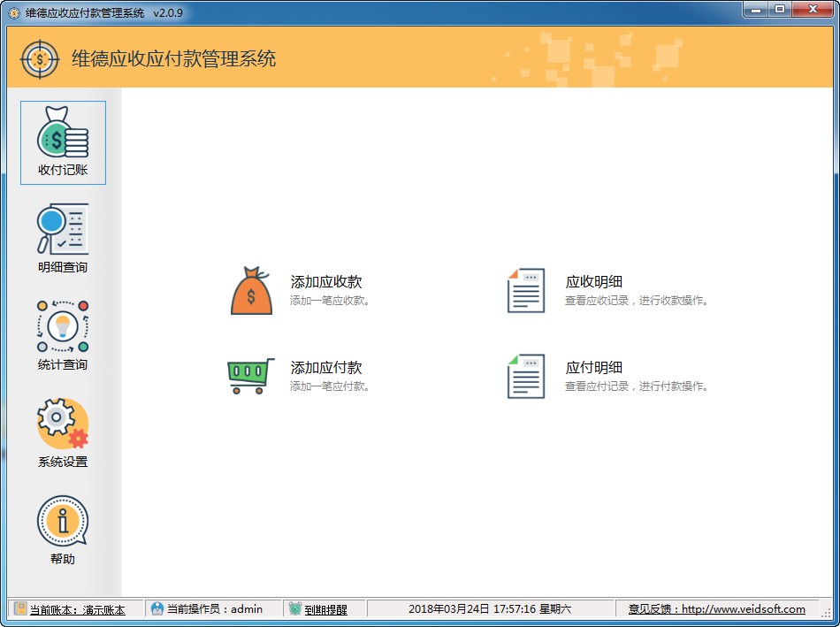Open the 到期提醒 reminder link
Screen dimensions: 840x627
coord(325,609)
